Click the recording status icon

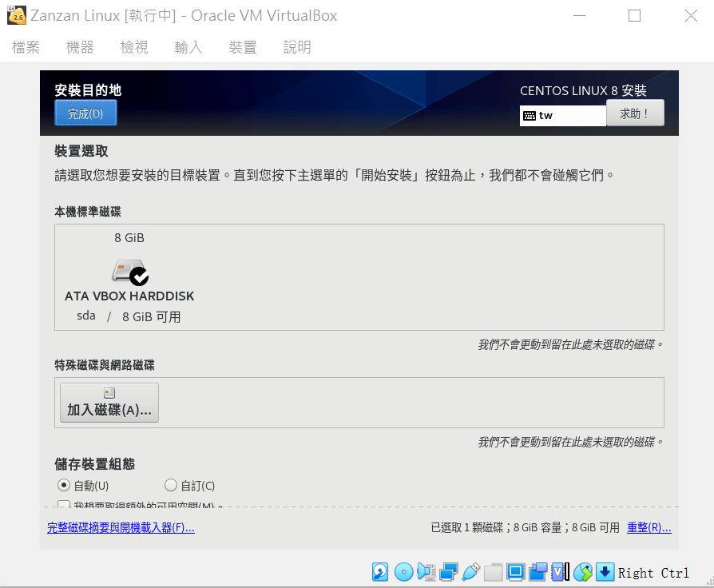pos(537,572)
